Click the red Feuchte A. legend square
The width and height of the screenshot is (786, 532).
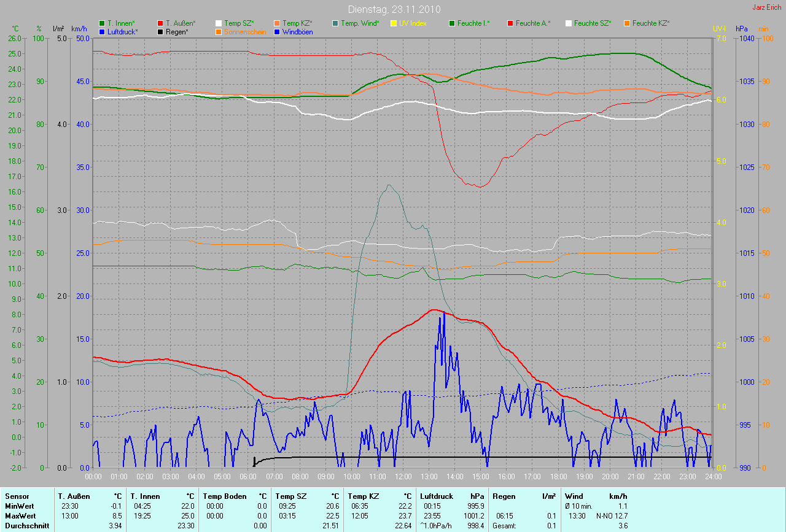pos(510,23)
